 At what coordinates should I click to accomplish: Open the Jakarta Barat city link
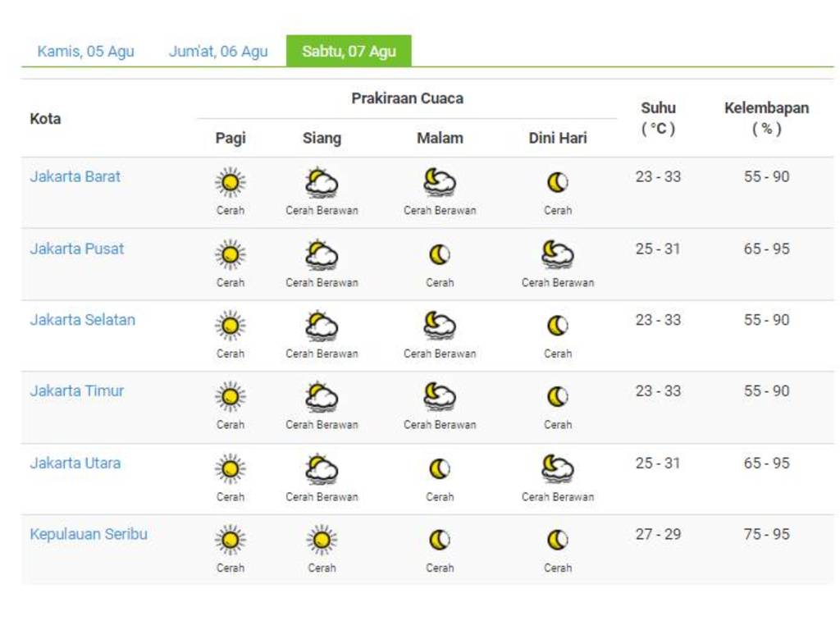click(x=75, y=176)
